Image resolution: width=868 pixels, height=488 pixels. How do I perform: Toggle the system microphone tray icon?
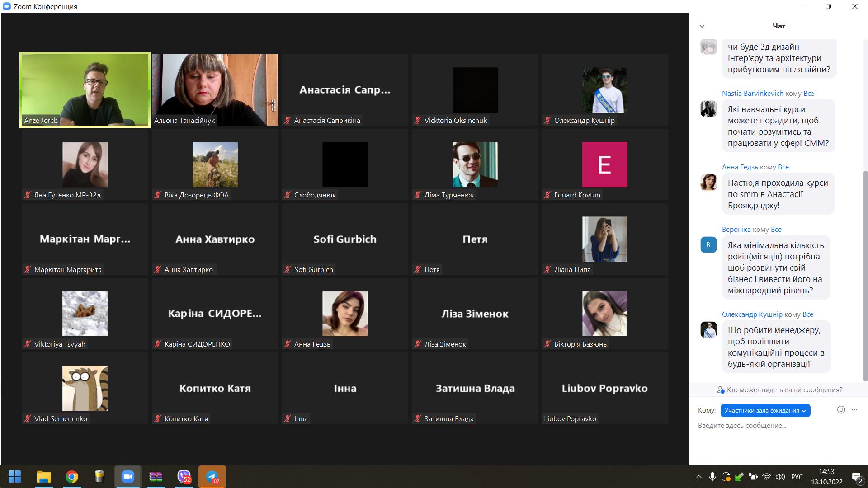tap(712, 477)
